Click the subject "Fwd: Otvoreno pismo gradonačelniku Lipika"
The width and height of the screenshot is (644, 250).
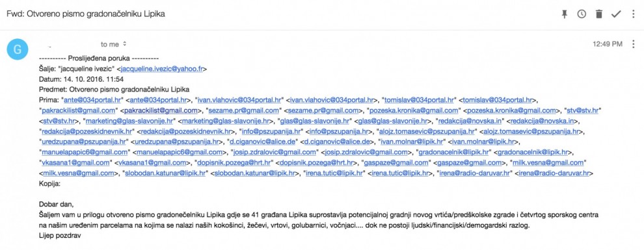click(85, 14)
